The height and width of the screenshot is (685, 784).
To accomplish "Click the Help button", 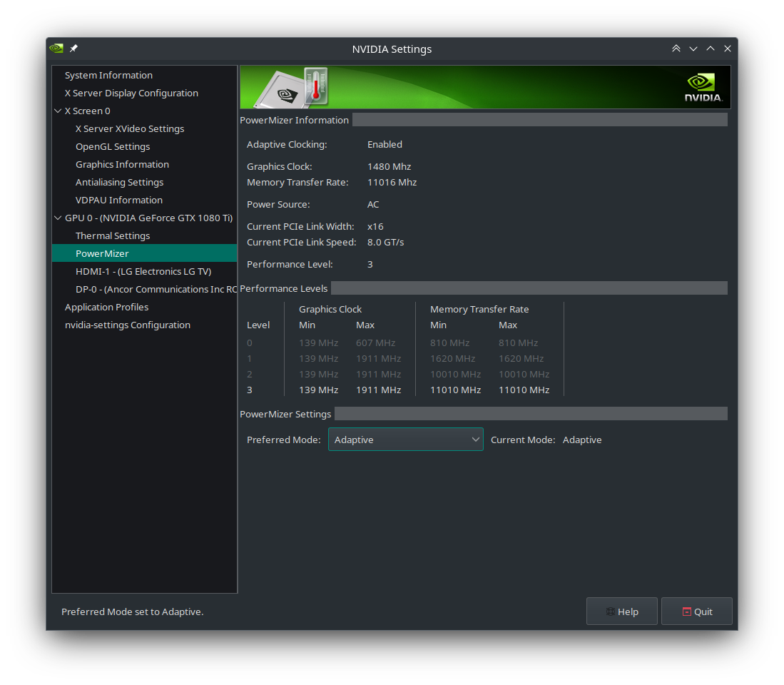I will (622, 612).
